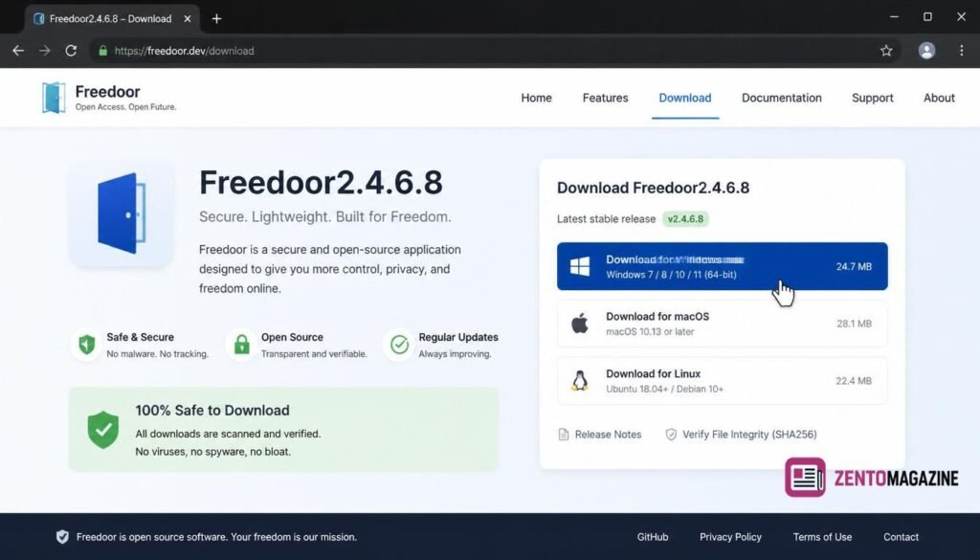Click the Download Freedoor2.4.6.8 card heading
Screen dimensions: 980x560
coord(653,188)
